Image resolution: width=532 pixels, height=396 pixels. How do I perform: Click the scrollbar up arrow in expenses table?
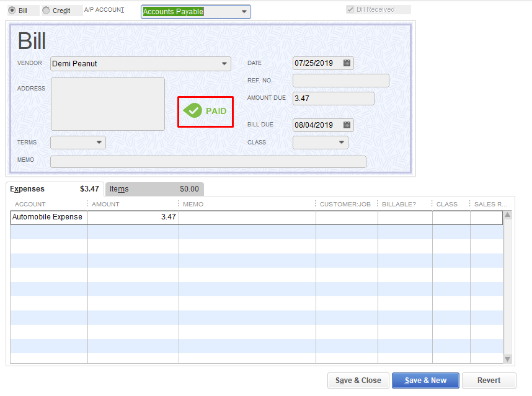point(508,214)
